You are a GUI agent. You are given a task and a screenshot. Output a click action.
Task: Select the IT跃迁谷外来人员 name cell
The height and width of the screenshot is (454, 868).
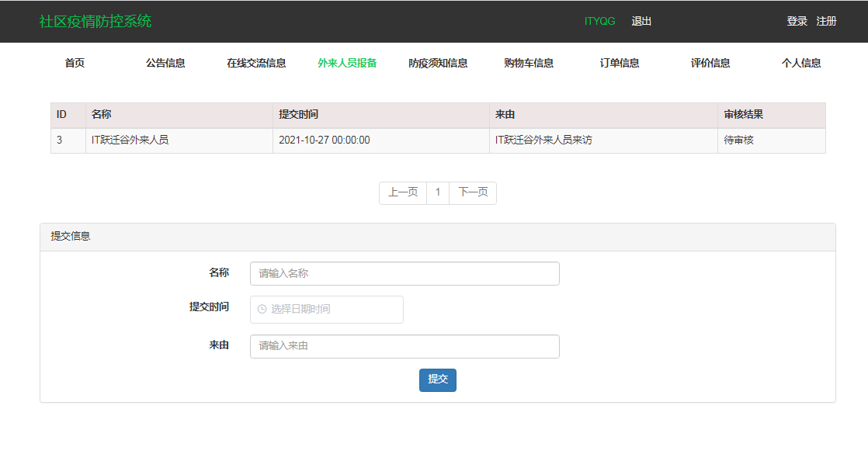tap(179, 140)
